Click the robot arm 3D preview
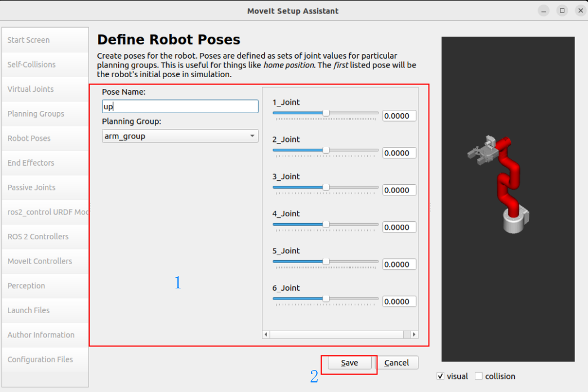The width and height of the screenshot is (588, 392). (508, 199)
